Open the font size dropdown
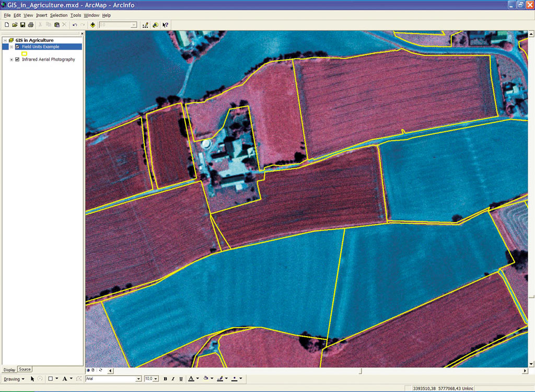 156,379
